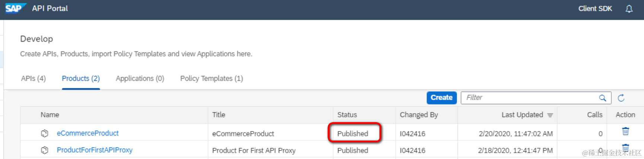
Task: Open ProductForFirstAPIProxy product link
Action: (x=95, y=150)
